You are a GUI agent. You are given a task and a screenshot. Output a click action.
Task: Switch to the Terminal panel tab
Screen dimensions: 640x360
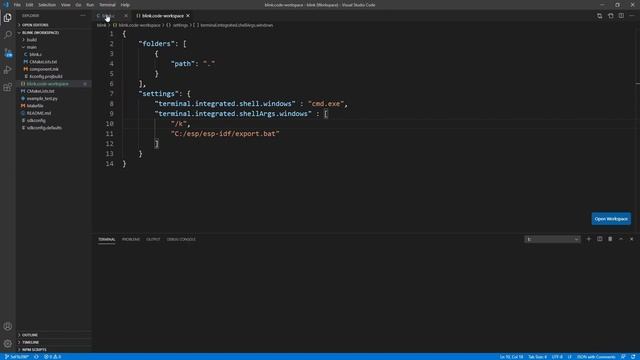pyautogui.click(x=107, y=239)
